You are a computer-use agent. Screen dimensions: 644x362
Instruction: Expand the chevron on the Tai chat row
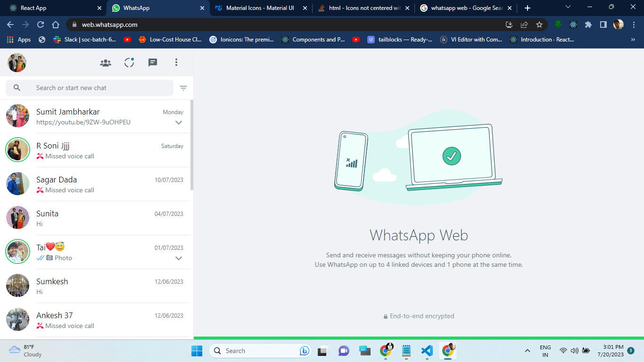pyautogui.click(x=179, y=258)
